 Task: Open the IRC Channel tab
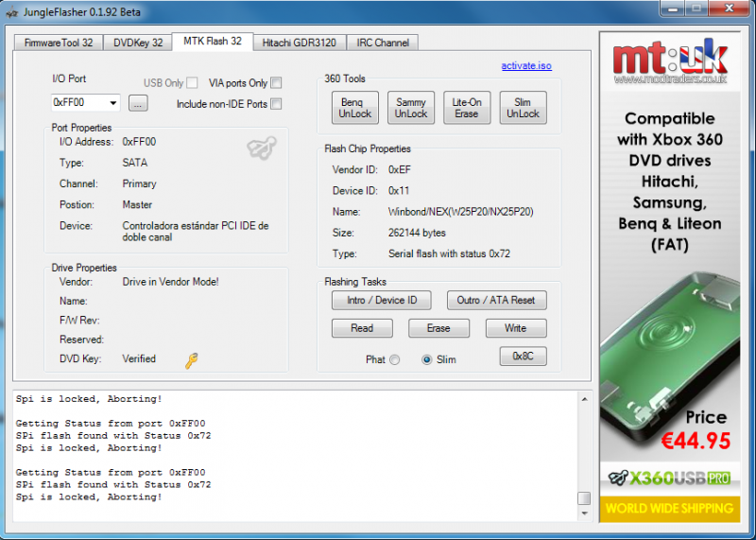pos(383,43)
